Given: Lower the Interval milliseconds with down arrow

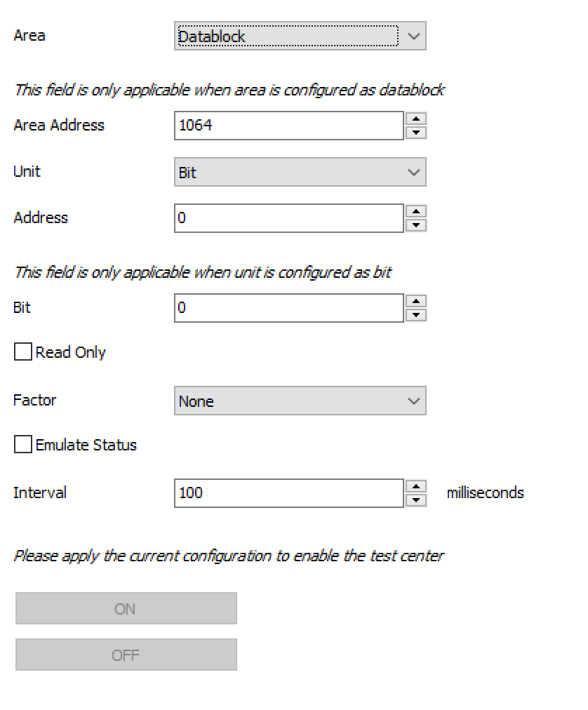Looking at the screenshot, I should click(416, 500).
